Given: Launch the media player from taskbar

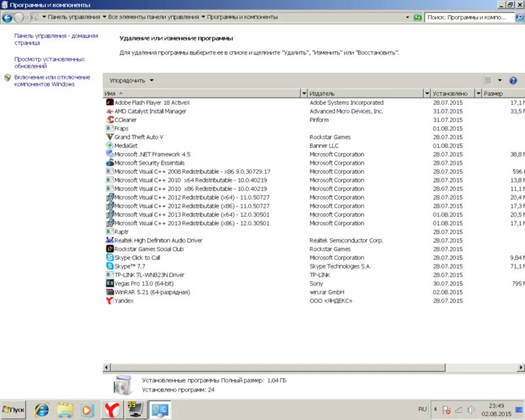Looking at the screenshot, I should click(x=87, y=410).
